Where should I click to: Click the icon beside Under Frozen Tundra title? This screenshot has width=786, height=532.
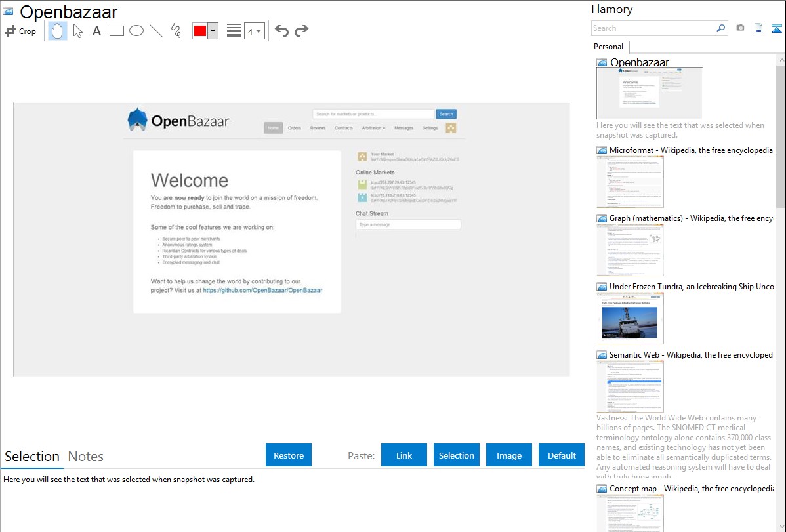tap(602, 287)
